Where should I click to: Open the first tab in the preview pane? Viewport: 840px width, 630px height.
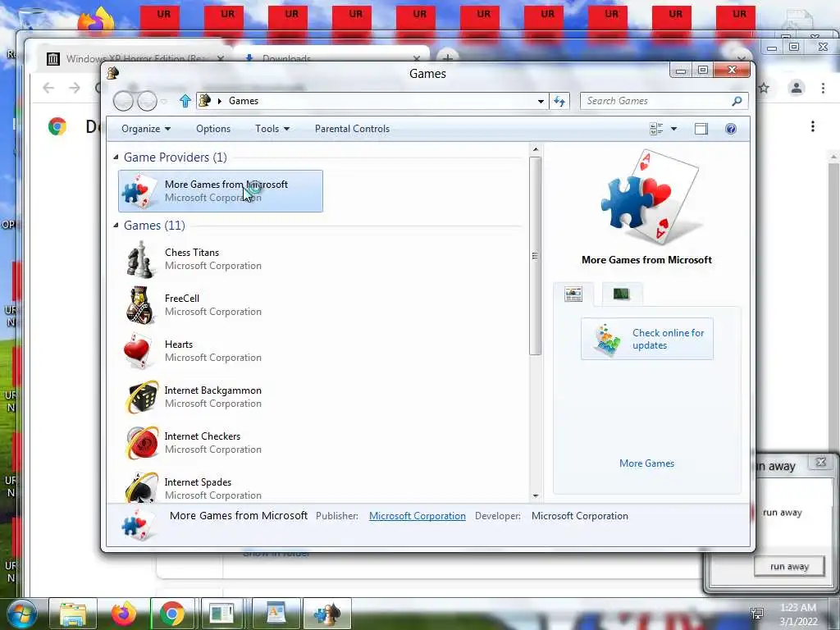573,294
